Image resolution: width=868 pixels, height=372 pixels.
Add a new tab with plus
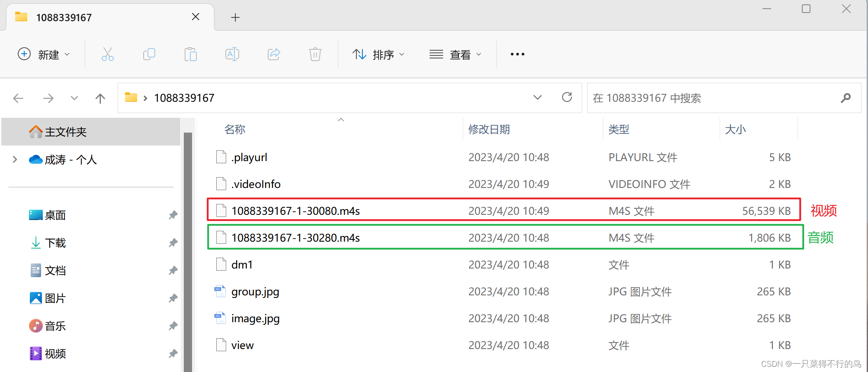coord(235,17)
